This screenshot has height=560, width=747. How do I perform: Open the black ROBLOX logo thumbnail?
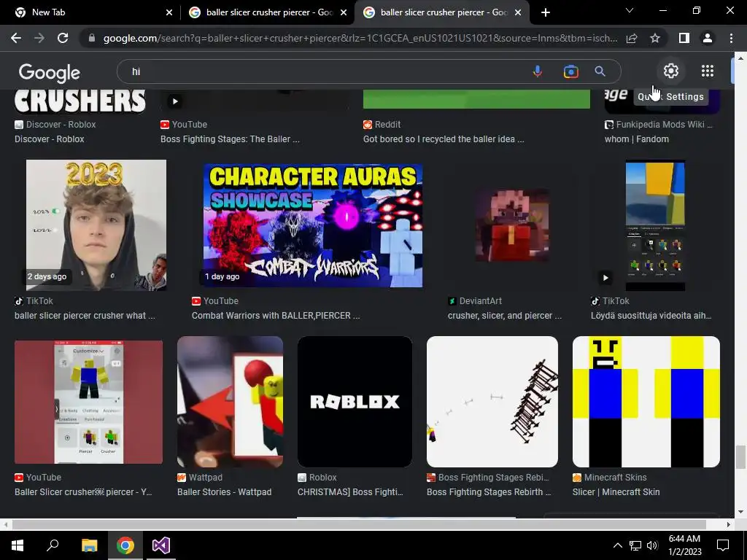pyautogui.click(x=355, y=402)
